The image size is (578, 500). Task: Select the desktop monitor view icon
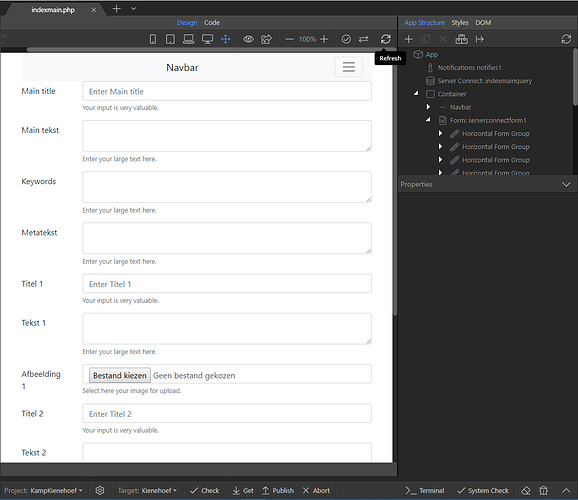[207, 39]
